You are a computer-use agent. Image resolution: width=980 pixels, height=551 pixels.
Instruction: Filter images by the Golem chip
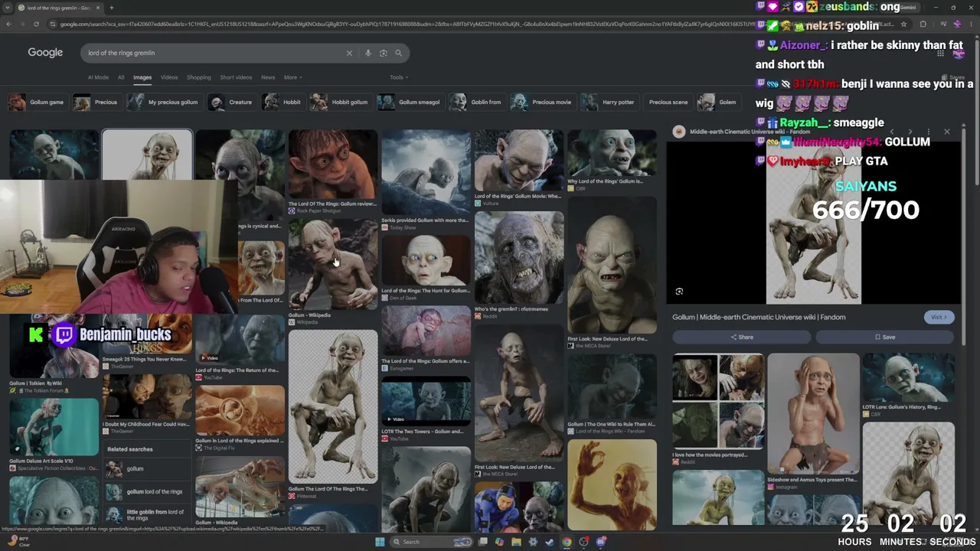(x=718, y=102)
